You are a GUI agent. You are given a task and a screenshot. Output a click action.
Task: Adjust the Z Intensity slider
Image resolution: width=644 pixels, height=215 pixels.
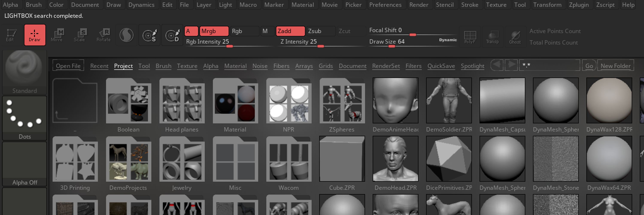pos(320,42)
